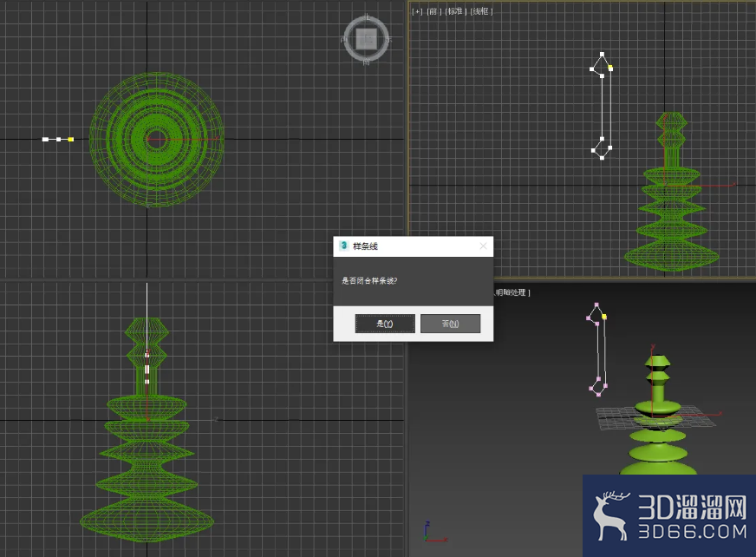Close the 样条线 dialog with X

tap(483, 246)
